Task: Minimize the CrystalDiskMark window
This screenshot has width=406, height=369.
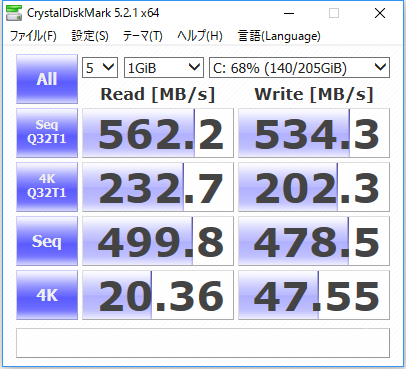Action: click(x=289, y=13)
